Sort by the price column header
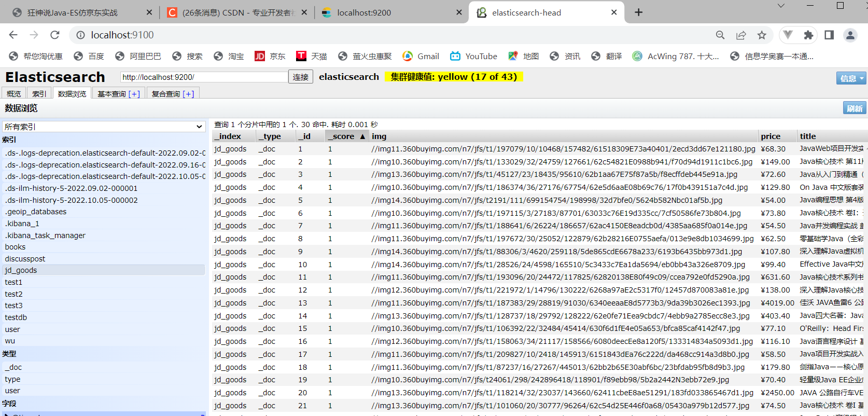 777,136
